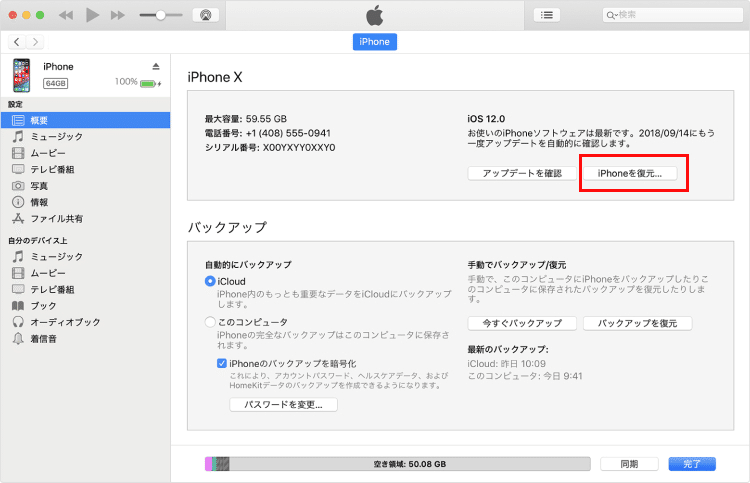Open ミュージック under 設定
The image size is (750, 483).
pos(85,137)
